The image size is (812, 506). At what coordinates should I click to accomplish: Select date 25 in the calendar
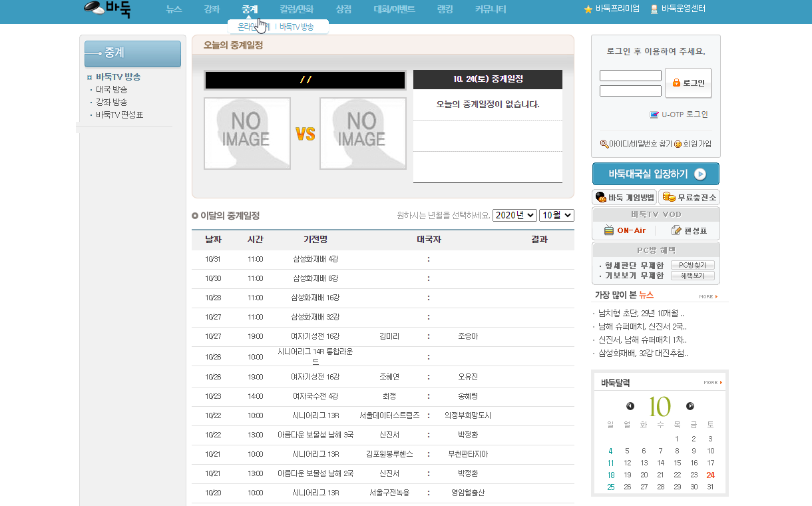tap(611, 487)
